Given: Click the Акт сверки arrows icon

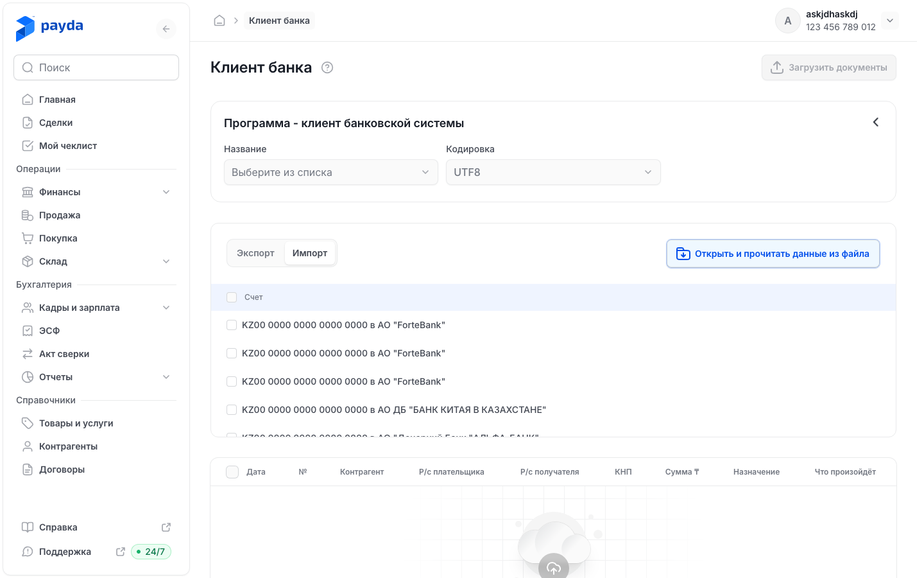Looking at the screenshot, I should pos(28,354).
